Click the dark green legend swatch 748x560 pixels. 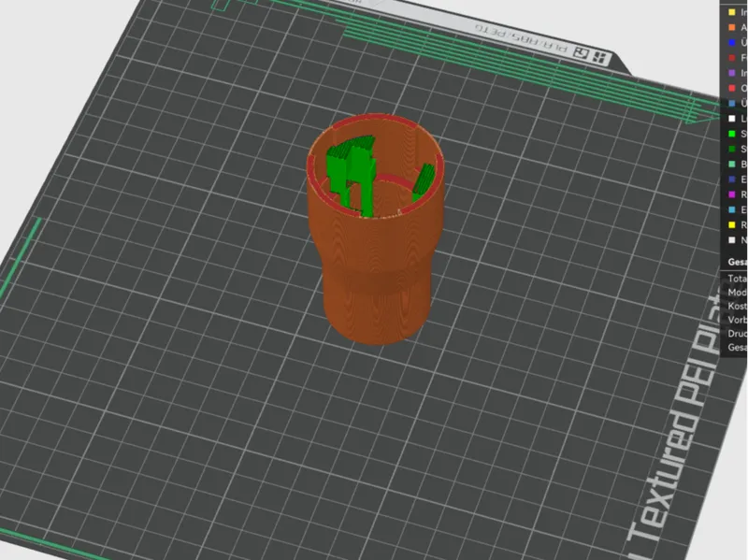[732, 149]
